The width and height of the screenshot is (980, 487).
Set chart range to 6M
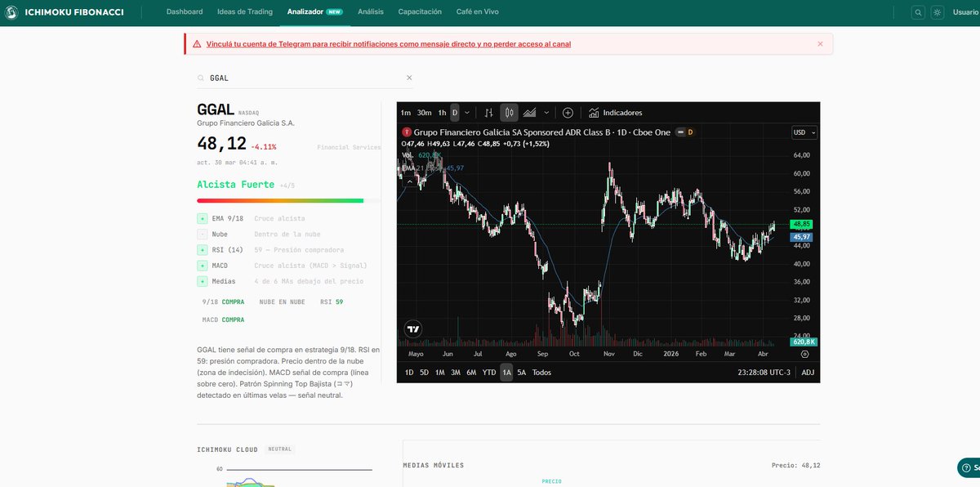pos(471,373)
